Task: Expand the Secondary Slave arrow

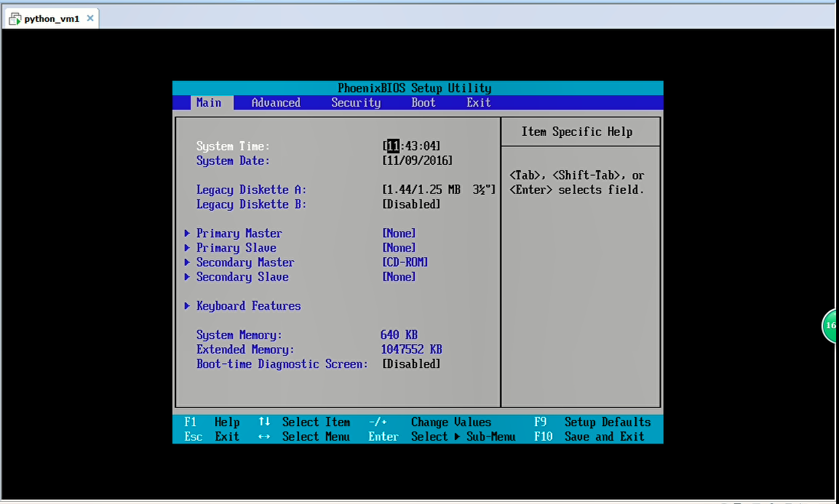Action: (187, 276)
